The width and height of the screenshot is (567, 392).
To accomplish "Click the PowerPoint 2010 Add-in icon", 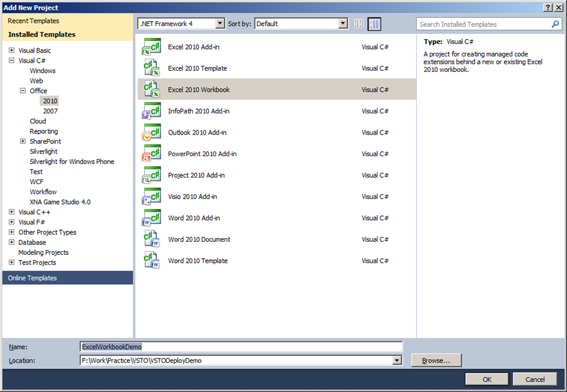I will [151, 154].
